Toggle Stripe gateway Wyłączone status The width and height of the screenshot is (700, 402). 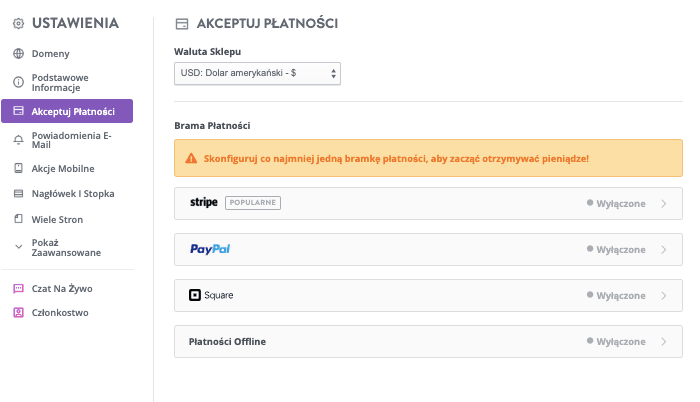pyautogui.click(x=616, y=203)
